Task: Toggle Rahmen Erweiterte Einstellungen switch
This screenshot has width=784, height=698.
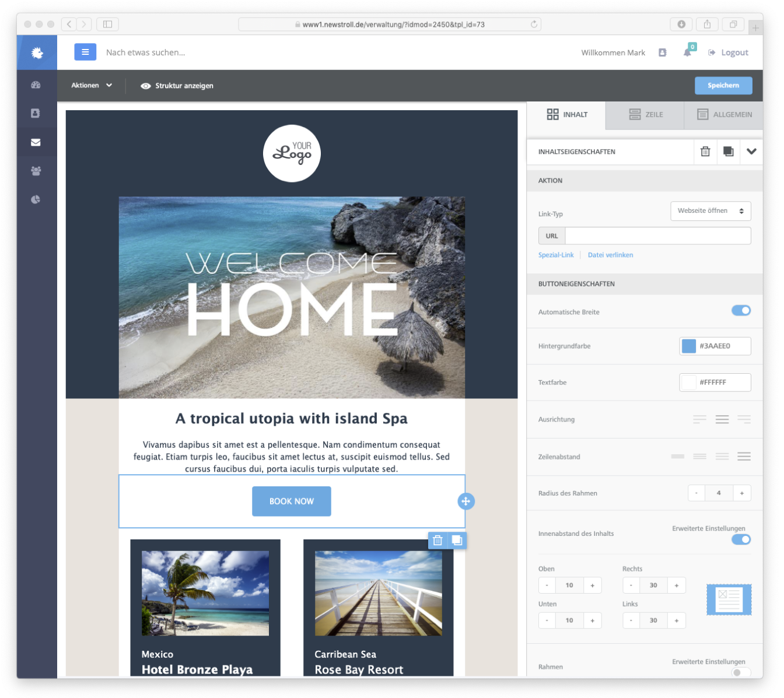Action: (x=741, y=672)
